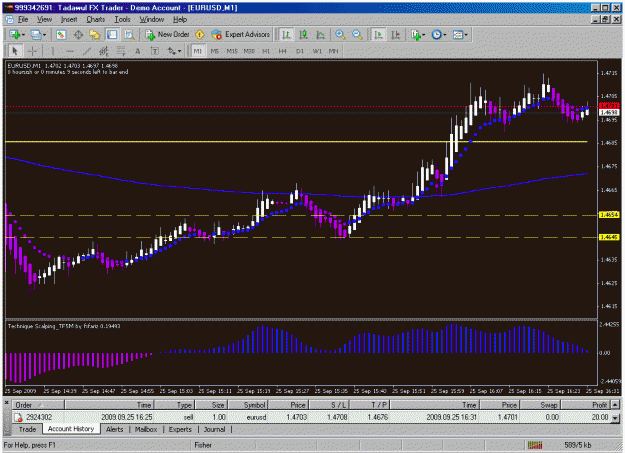The image size is (625, 453).
Task: Expand the Profiles dropdown arrow
Action: 44,35
